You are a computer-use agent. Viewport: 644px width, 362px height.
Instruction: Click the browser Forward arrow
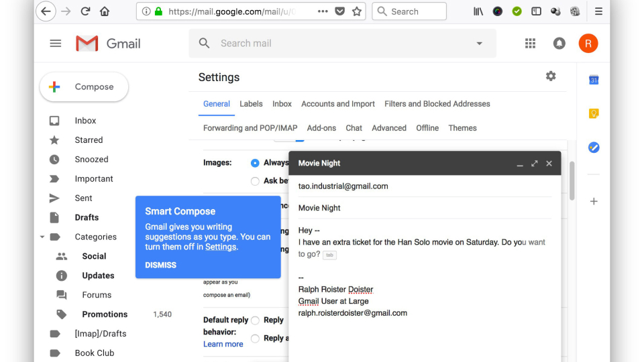pyautogui.click(x=66, y=11)
